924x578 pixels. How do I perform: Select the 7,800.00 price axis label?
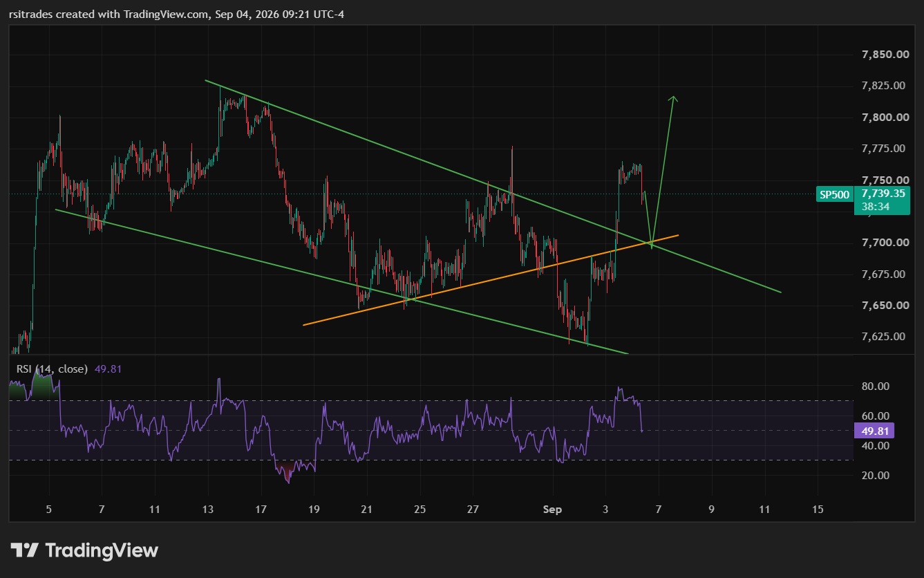[885, 118]
